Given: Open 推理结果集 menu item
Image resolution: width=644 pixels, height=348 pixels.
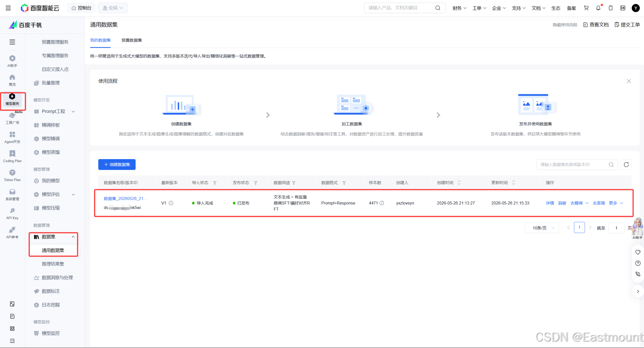Looking at the screenshot, I should point(53,264).
